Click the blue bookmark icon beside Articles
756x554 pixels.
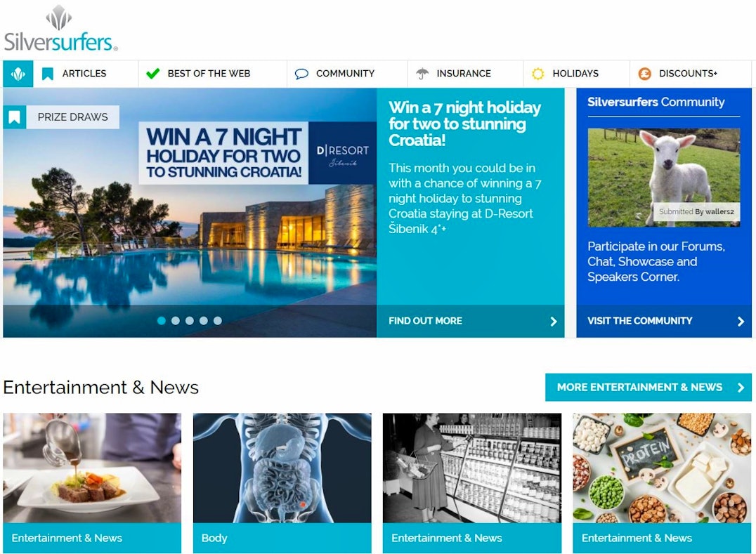pyautogui.click(x=47, y=74)
